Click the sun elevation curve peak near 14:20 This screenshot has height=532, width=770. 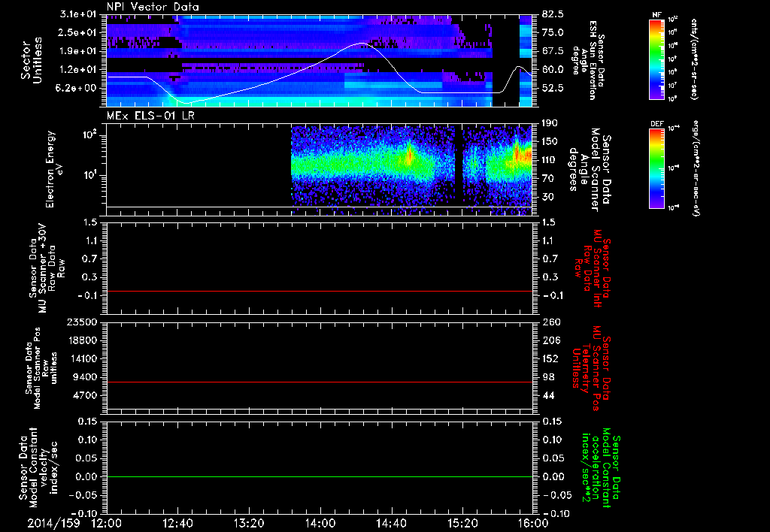pos(362,43)
